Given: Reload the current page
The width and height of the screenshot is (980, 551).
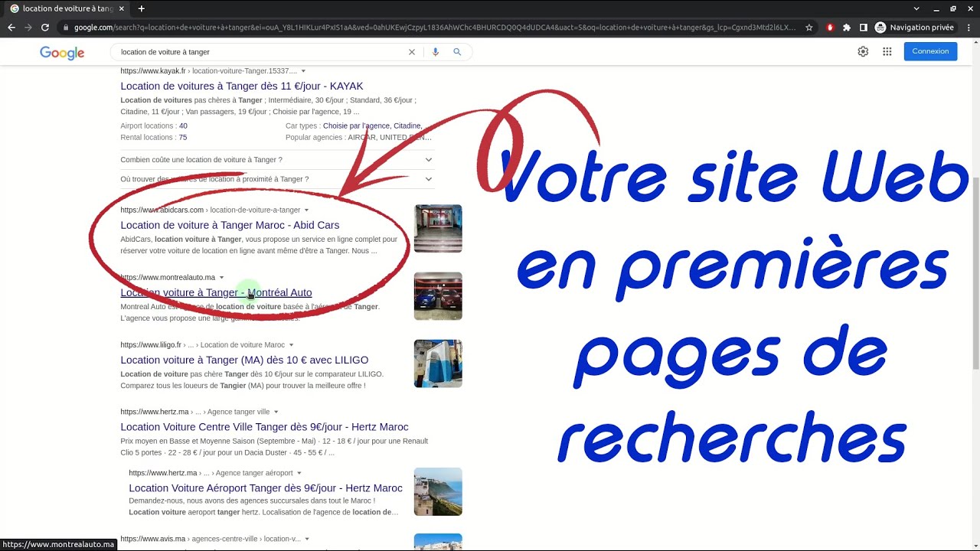Looking at the screenshot, I should [45, 28].
